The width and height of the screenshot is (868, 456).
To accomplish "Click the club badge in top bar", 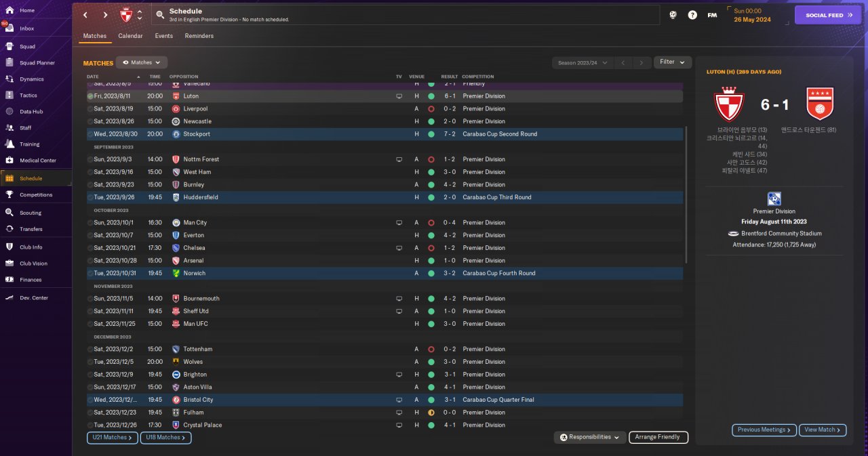I will coord(126,15).
